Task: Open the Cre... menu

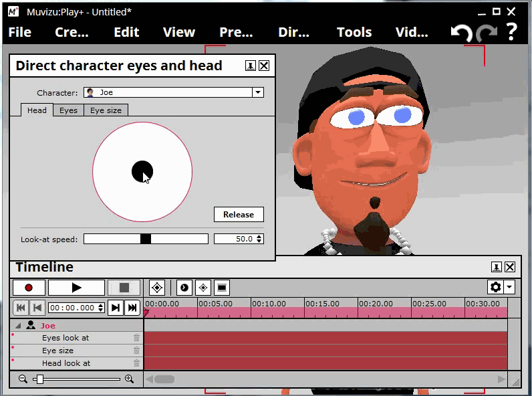Action: pyautogui.click(x=72, y=32)
